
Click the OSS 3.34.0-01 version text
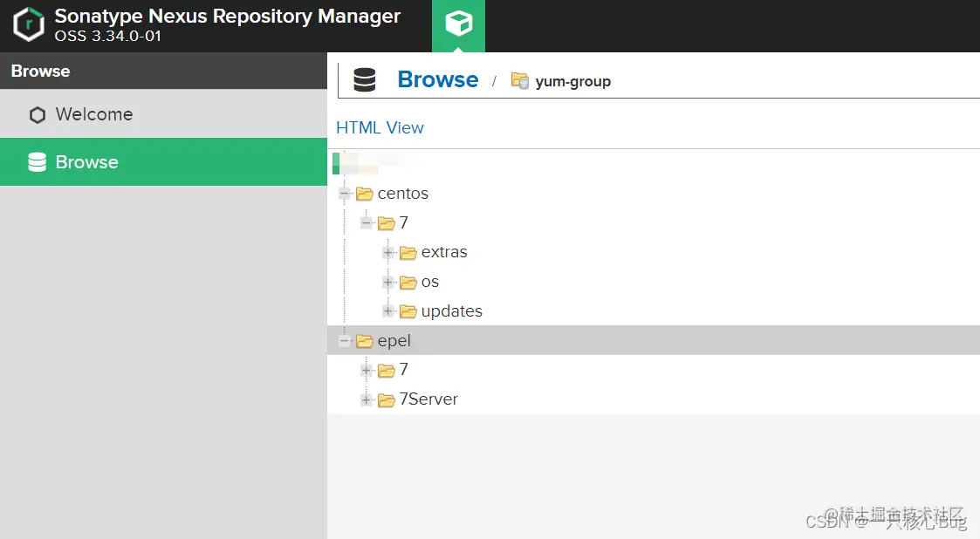[x=107, y=37]
